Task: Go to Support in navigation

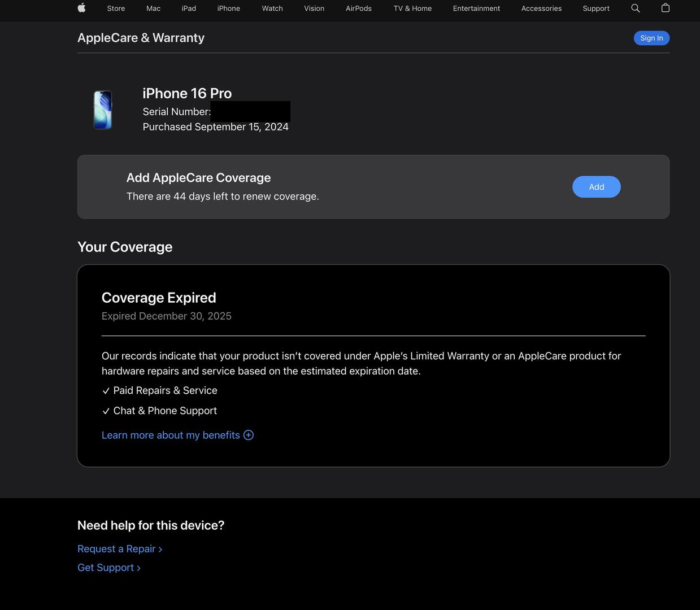Action: [x=596, y=8]
